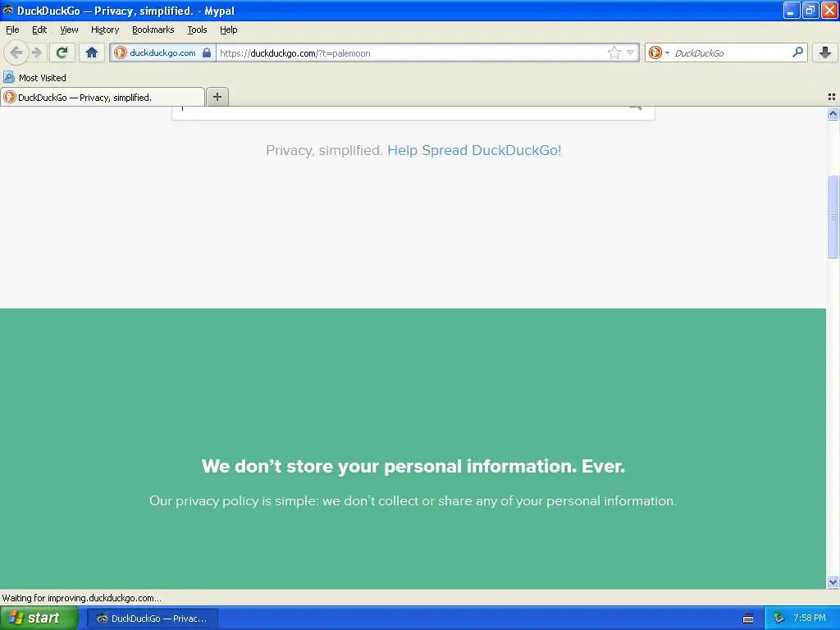Minimize the Mypal window
The height and width of the screenshot is (630, 840).
[x=791, y=10]
